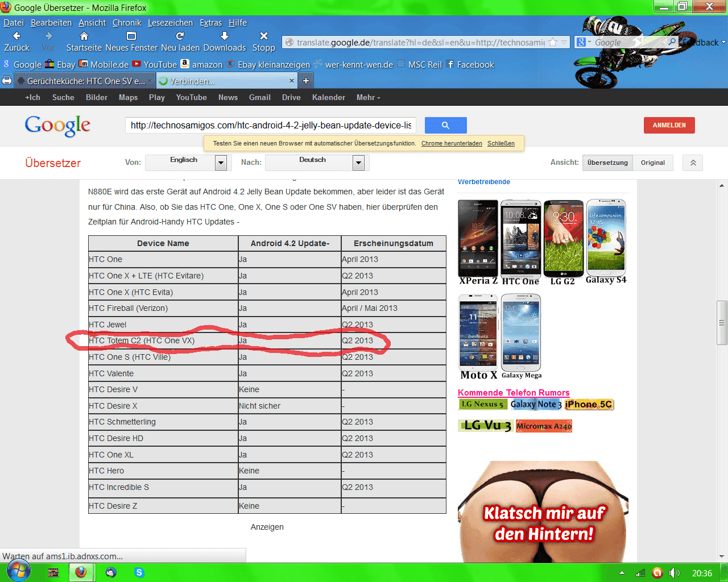728x582 pixels.
Task: Show hidden tray icons arrow
Action: [622, 573]
